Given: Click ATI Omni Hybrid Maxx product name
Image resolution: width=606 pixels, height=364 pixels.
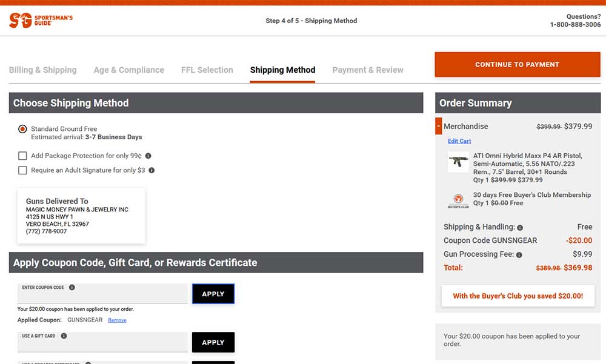Looking at the screenshot, I should 528,164.
